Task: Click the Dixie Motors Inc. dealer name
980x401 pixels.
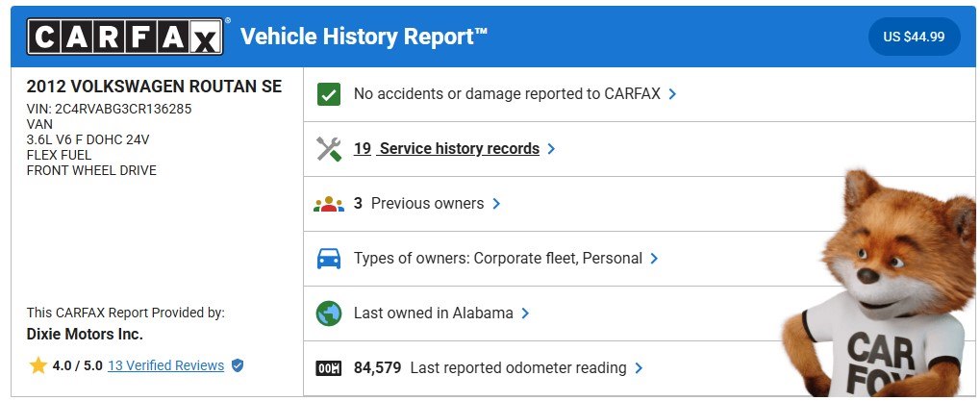Action: (85, 335)
